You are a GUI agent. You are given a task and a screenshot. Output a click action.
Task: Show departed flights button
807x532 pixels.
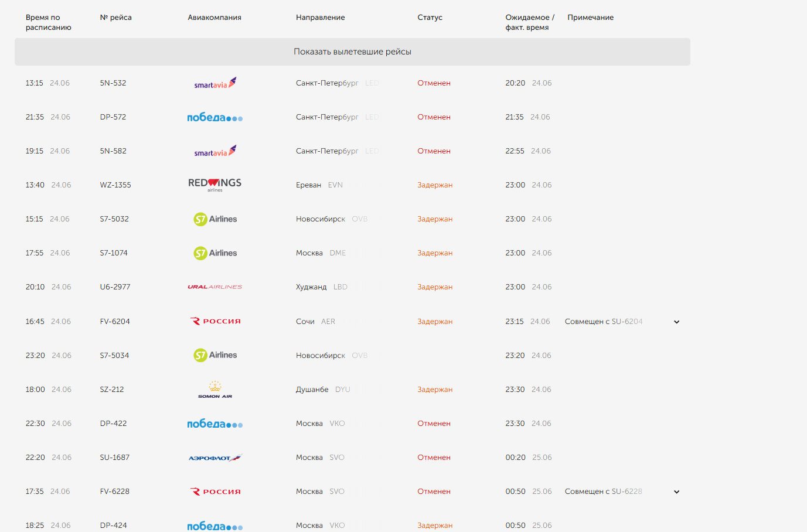[352, 52]
